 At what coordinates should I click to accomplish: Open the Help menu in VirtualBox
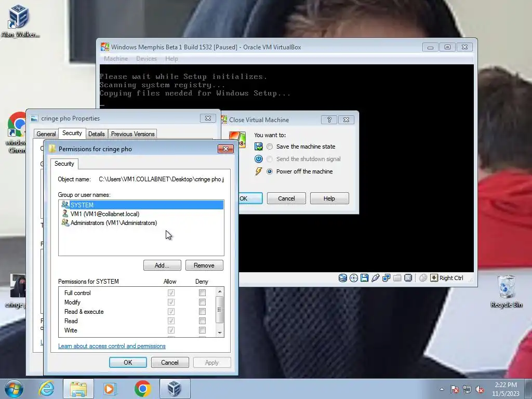tap(171, 58)
